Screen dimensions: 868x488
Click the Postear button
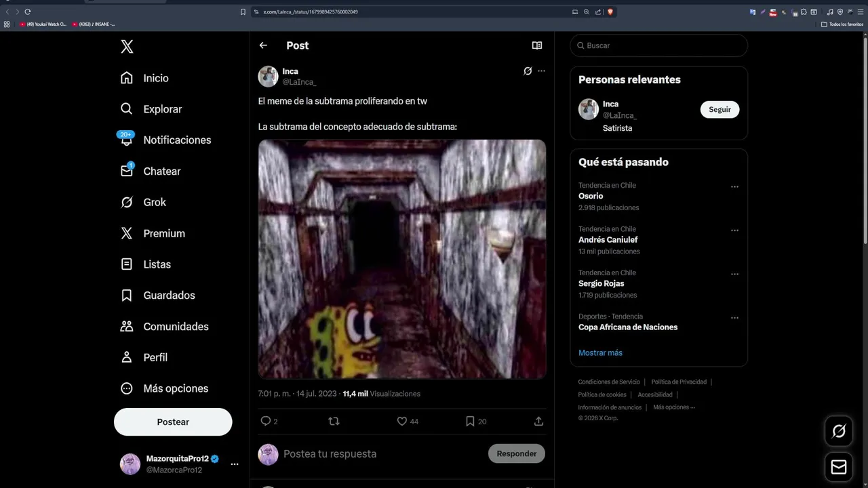[x=173, y=422]
